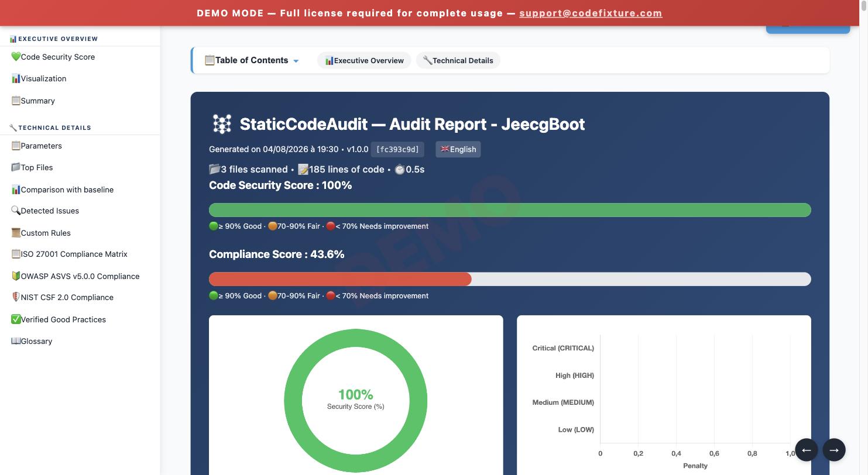Click the beginner badge icon beside OWASP ASVS
Viewport: 868px width, 475px height.
pos(16,276)
